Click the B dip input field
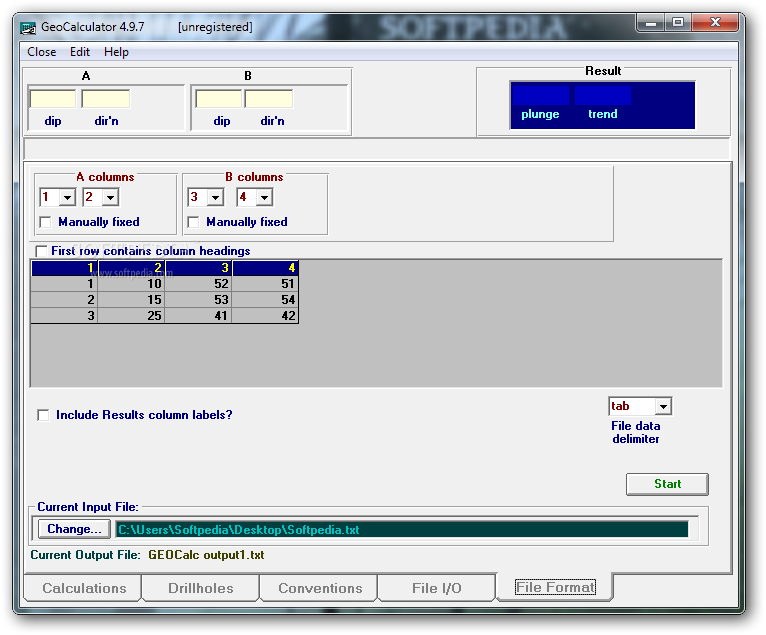This screenshot has width=766, height=635. tap(218, 99)
